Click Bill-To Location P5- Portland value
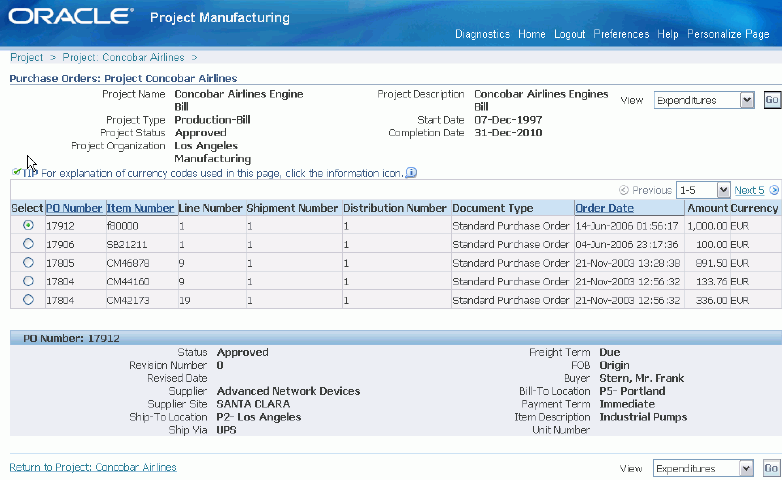 pyautogui.click(x=632, y=391)
